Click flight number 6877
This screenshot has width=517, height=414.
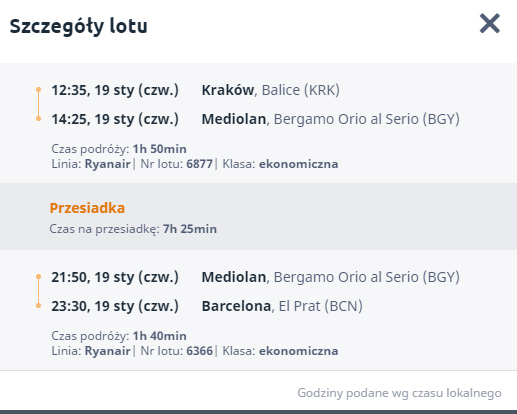pyautogui.click(x=199, y=164)
